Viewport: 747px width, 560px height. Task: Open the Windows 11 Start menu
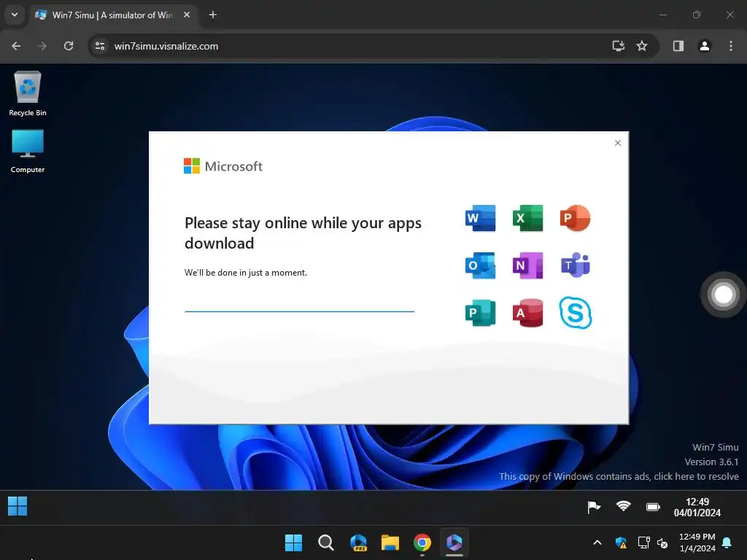click(x=293, y=542)
